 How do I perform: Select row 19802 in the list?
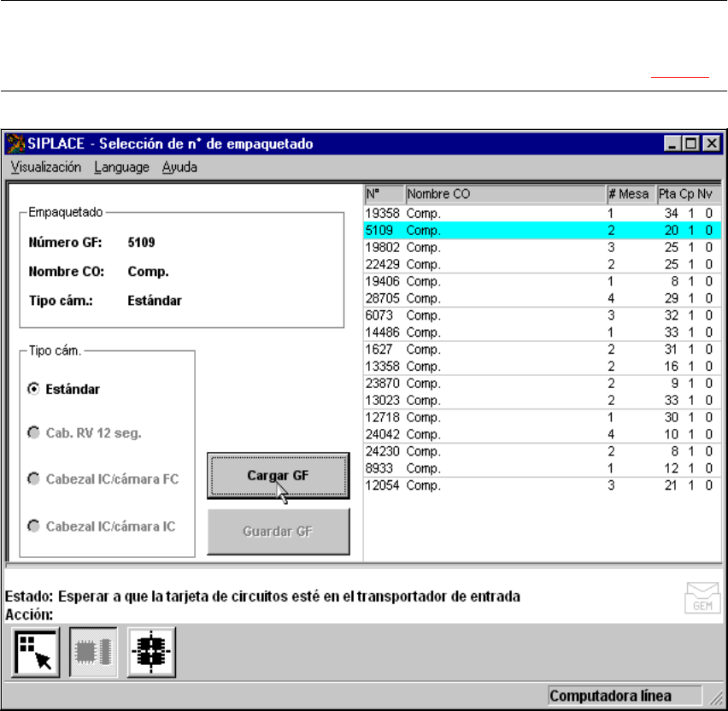coord(543,247)
